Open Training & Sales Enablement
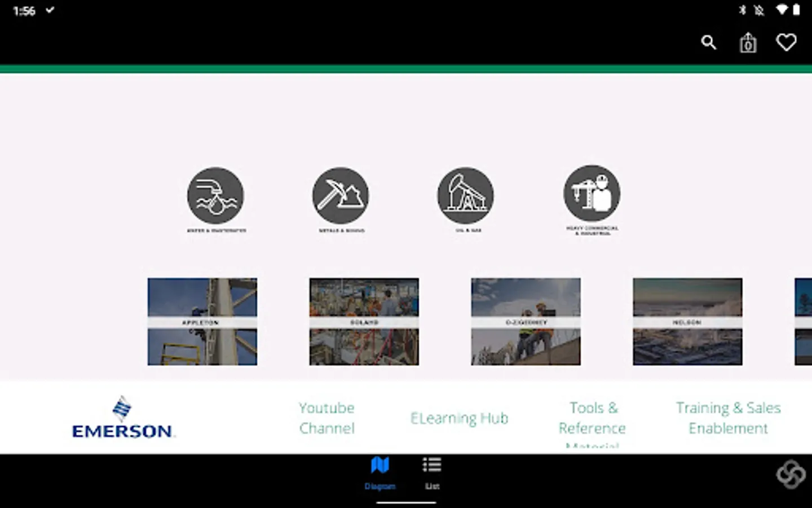 click(728, 418)
